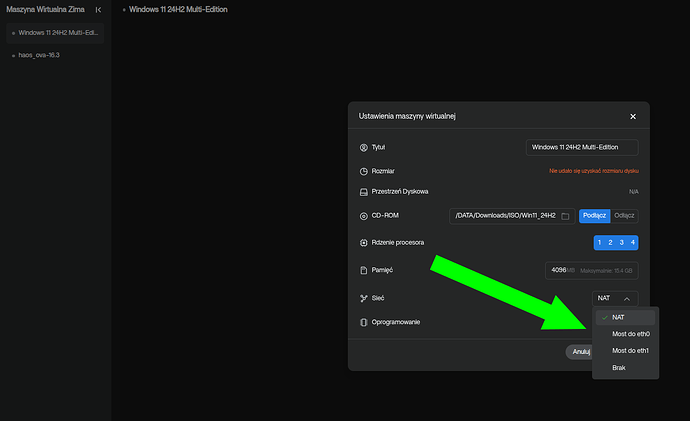Collapse the Maszyna Wirtualna Zima sidebar
Image resolution: width=690 pixels, height=421 pixels.
[97, 9]
